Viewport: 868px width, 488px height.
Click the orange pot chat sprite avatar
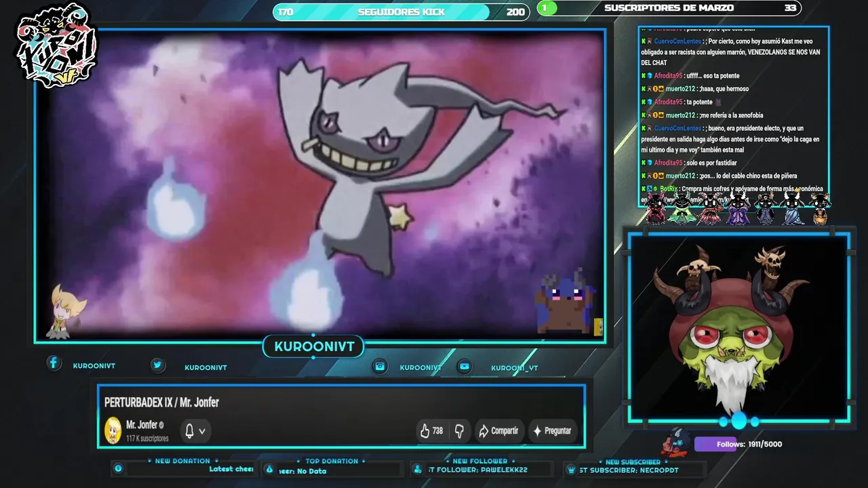pos(820,209)
